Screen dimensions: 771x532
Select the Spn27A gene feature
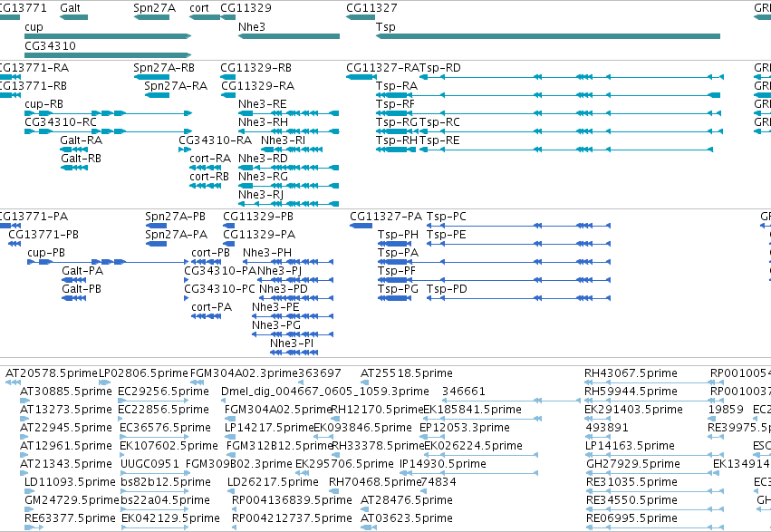tap(151, 18)
